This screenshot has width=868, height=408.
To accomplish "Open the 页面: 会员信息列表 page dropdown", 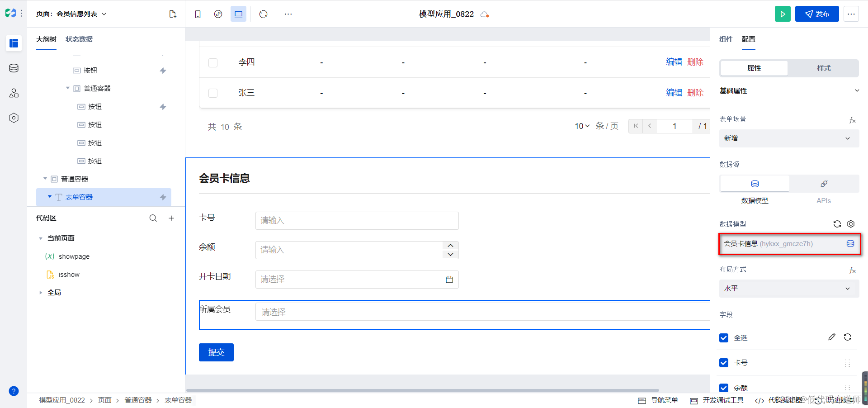I will tap(71, 14).
